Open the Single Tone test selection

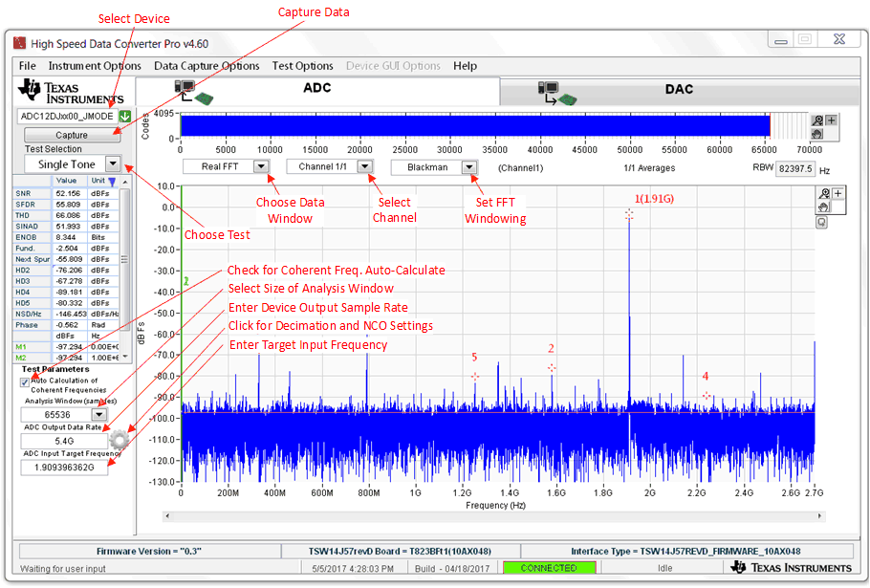pos(112,164)
